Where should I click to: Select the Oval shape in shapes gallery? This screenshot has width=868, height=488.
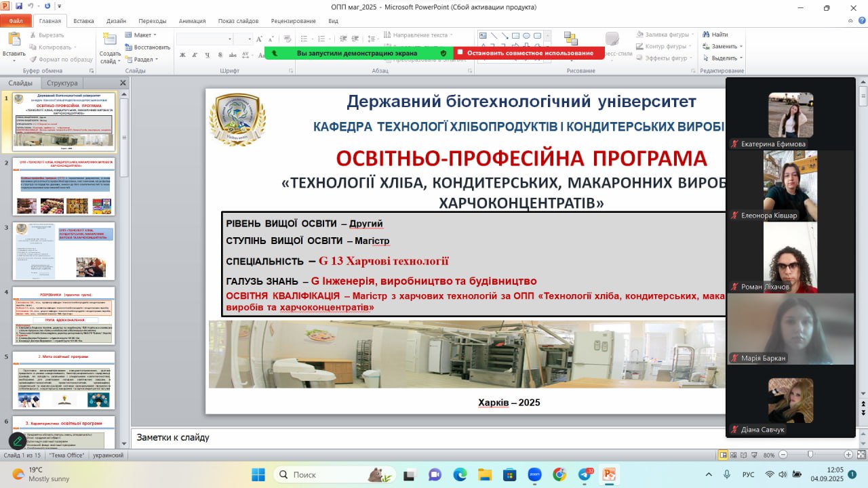pyautogui.click(x=526, y=36)
